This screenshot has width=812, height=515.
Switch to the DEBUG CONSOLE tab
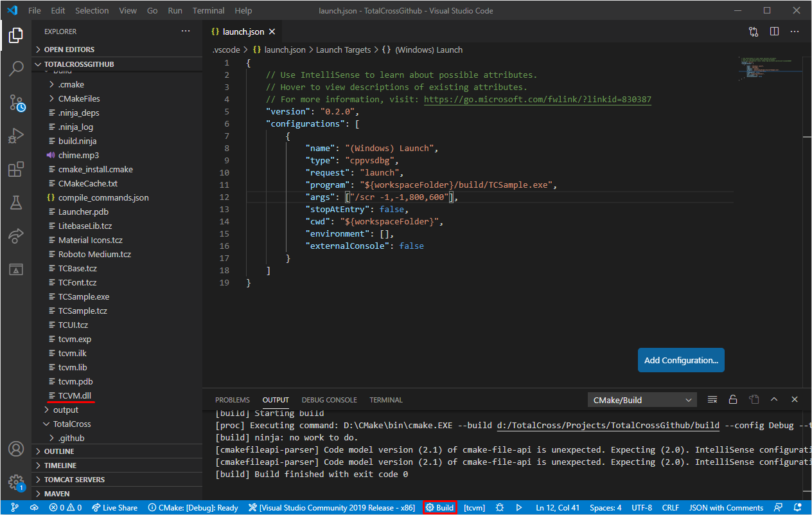329,400
